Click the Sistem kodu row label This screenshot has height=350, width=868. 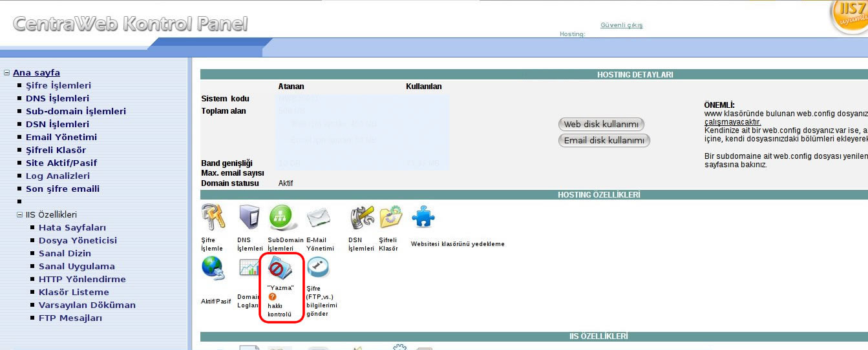tap(226, 99)
